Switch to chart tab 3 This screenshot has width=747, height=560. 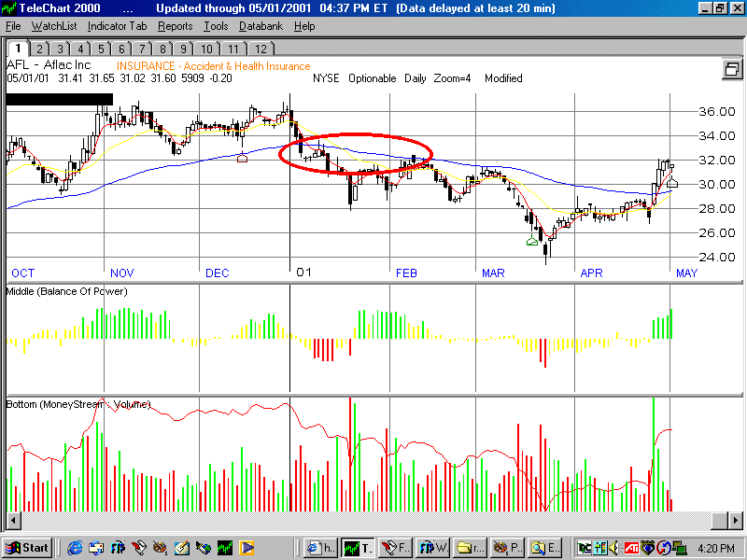pyautogui.click(x=60, y=49)
